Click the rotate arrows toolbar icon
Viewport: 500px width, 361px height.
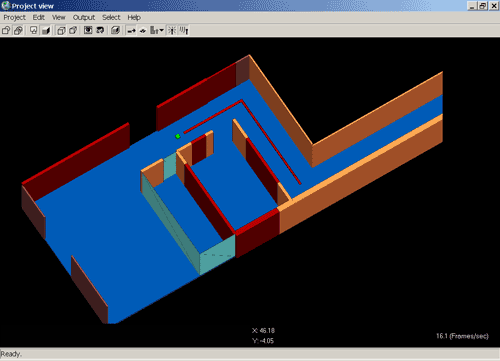click(100, 31)
